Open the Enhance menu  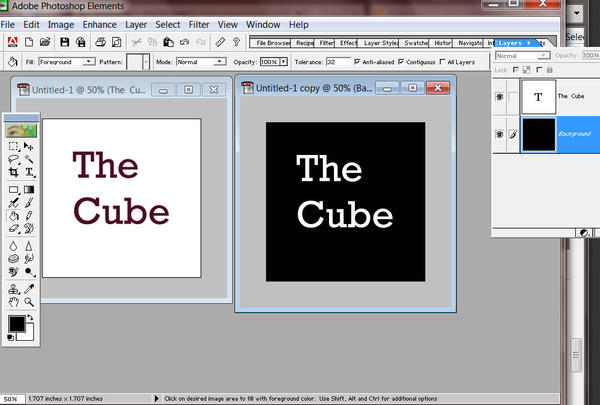tap(99, 23)
